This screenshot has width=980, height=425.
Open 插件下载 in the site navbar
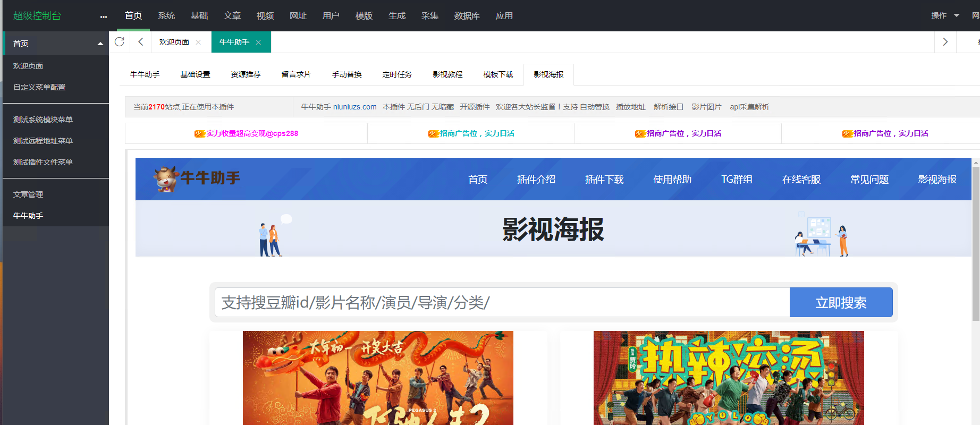(604, 180)
